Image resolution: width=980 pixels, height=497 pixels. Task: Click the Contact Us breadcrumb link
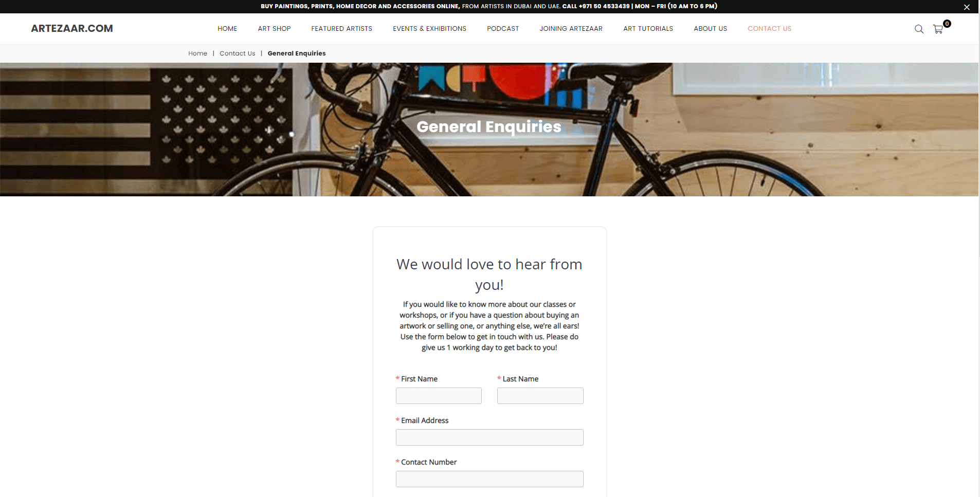(x=237, y=53)
